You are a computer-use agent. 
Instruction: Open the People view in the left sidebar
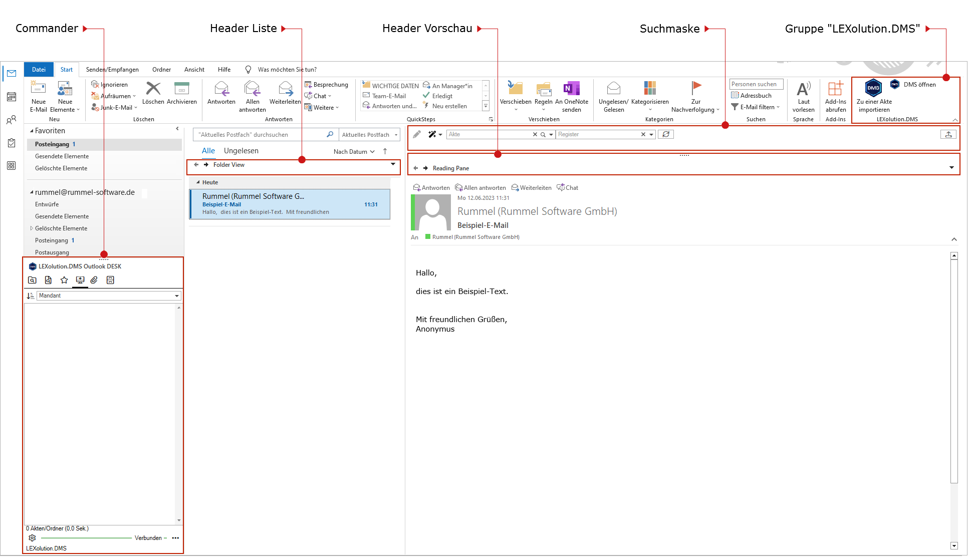[12, 120]
